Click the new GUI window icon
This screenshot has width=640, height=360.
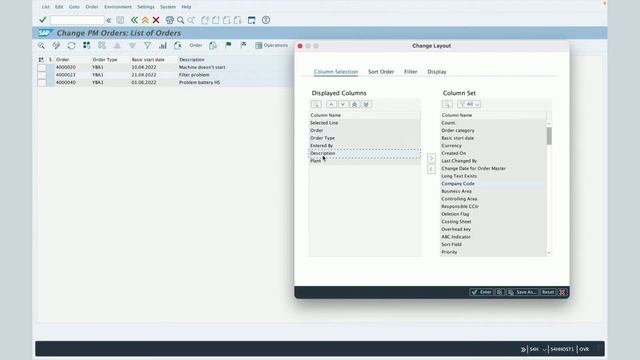pyautogui.click(x=252, y=20)
